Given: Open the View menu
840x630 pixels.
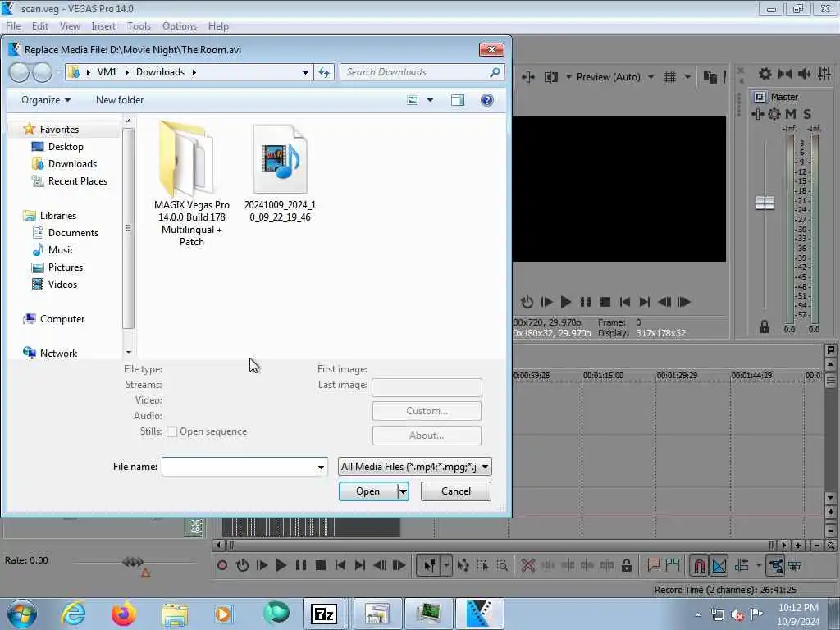Looking at the screenshot, I should click(x=70, y=26).
